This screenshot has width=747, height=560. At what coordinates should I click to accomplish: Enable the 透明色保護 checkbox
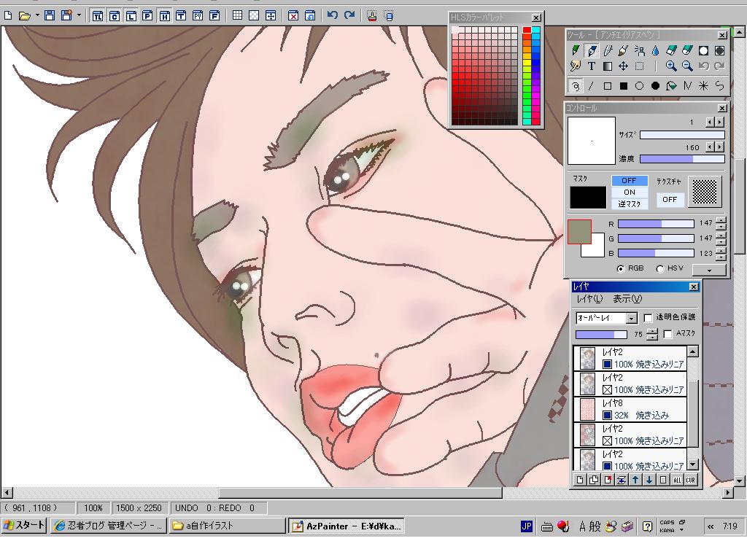coord(648,318)
